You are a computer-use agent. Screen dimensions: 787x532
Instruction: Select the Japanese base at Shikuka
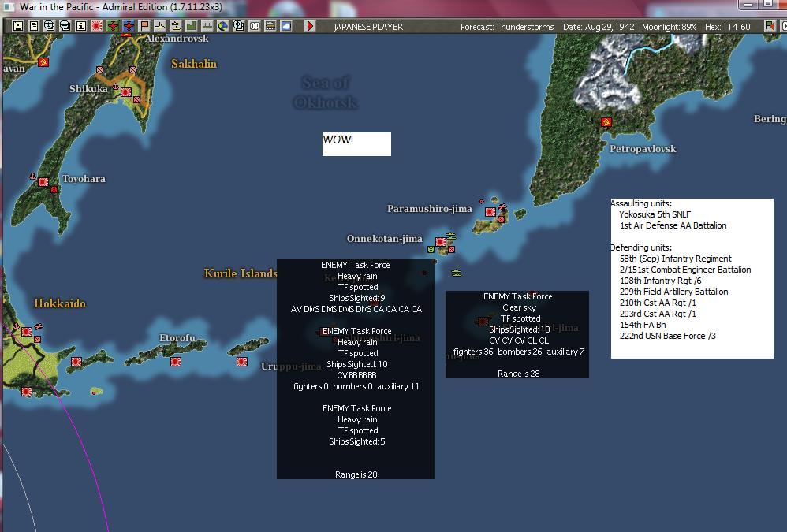click(x=126, y=91)
